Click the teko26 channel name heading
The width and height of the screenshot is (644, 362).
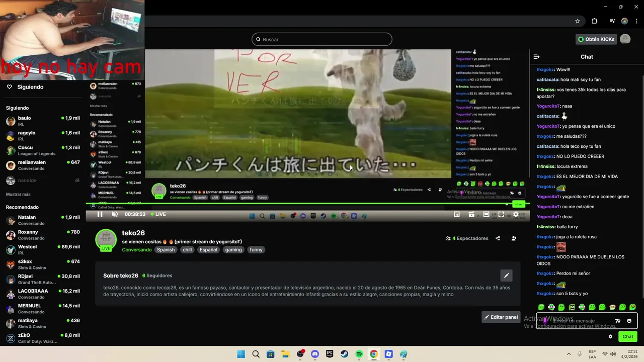point(133,233)
